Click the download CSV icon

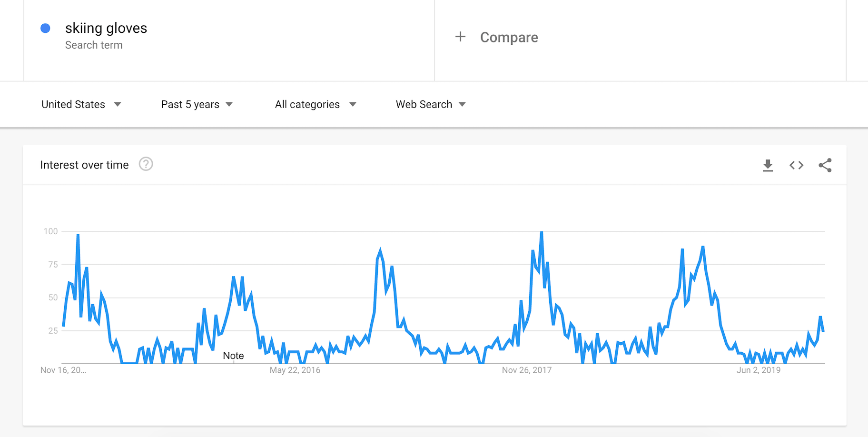click(768, 165)
